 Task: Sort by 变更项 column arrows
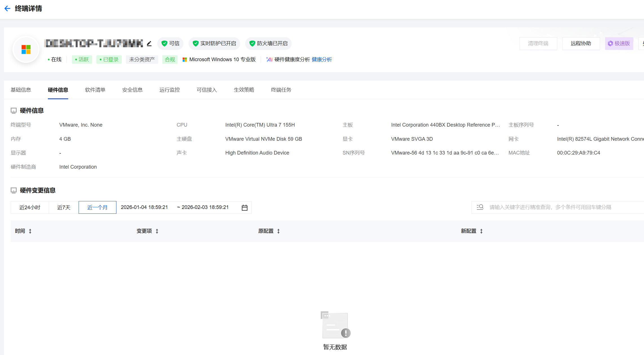click(157, 231)
